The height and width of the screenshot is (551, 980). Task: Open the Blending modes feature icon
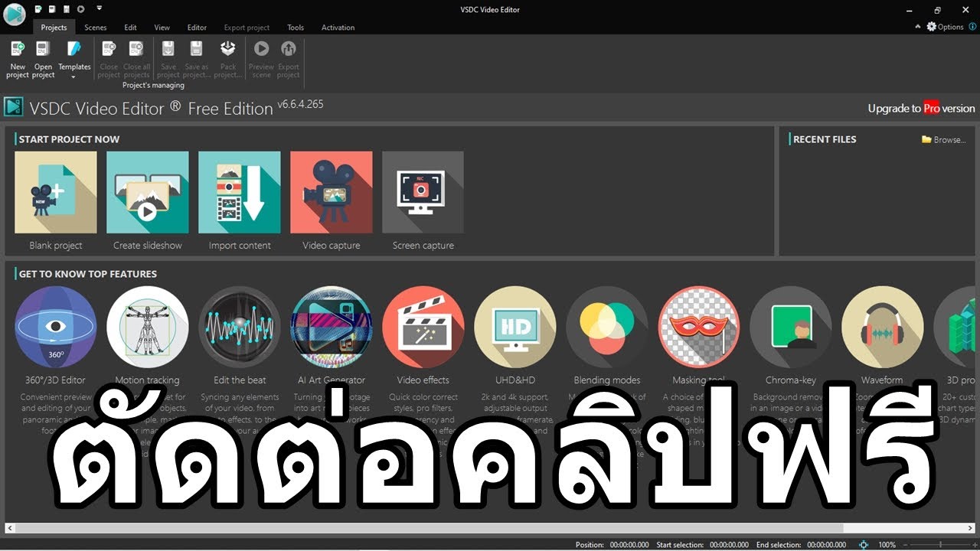(x=607, y=327)
